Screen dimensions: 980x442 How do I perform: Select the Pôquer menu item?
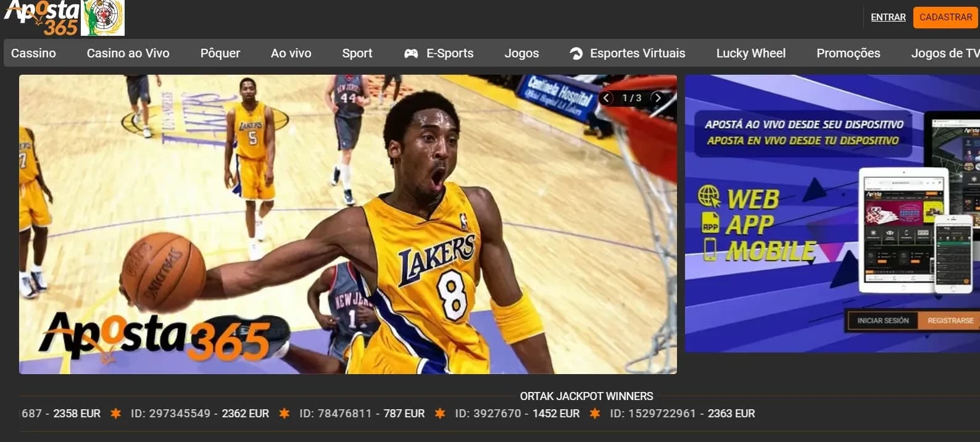[x=220, y=53]
